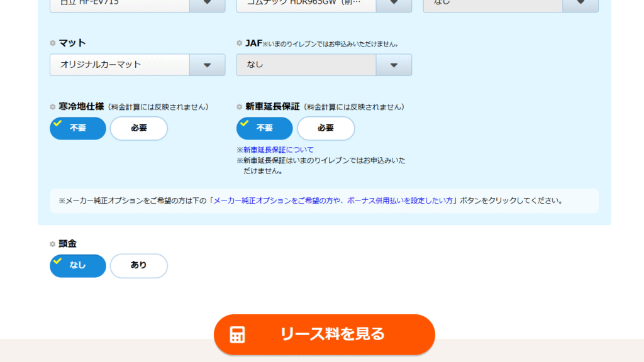Select 不要 for 寒冷地仕様

[78, 128]
